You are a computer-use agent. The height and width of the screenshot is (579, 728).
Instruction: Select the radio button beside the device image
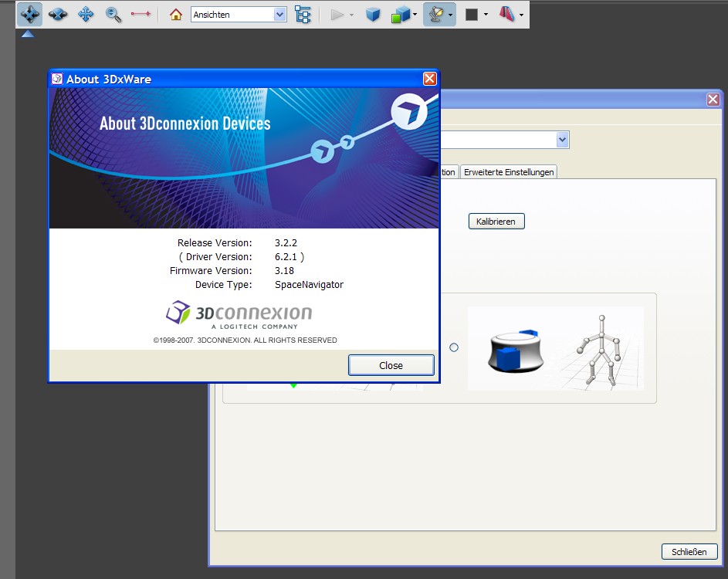(454, 347)
